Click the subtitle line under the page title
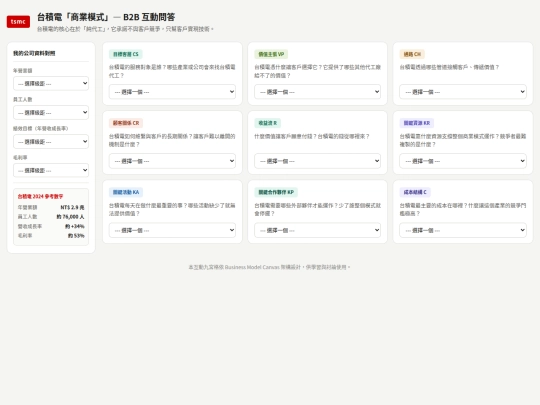 [125, 29]
